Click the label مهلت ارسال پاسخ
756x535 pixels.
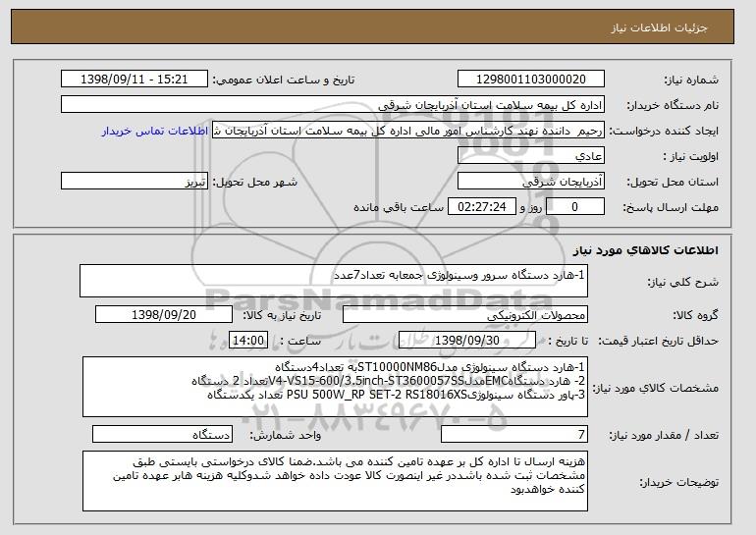click(671, 207)
